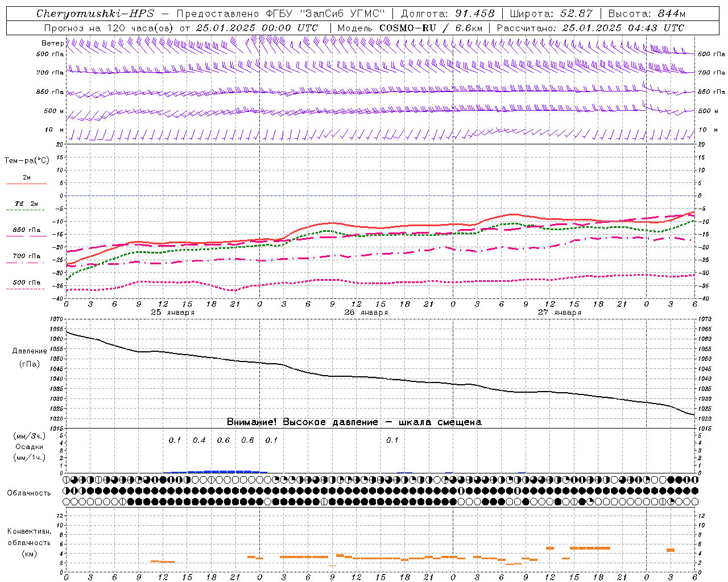Click the calculation time Рассчитано: 25.01.2025 04:43 UTC
The width and height of the screenshot is (728, 582).
pos(590,28)
